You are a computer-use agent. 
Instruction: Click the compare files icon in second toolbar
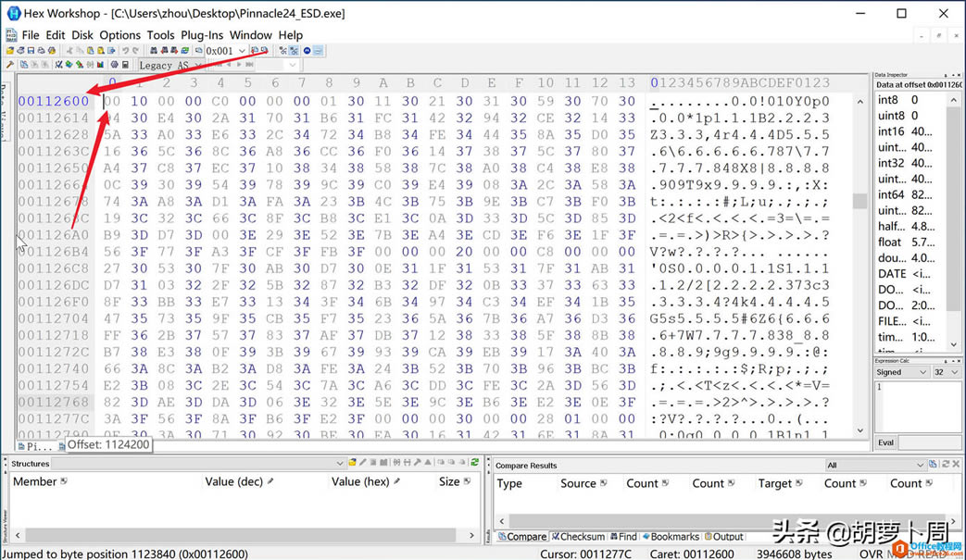tap(24, 65)
